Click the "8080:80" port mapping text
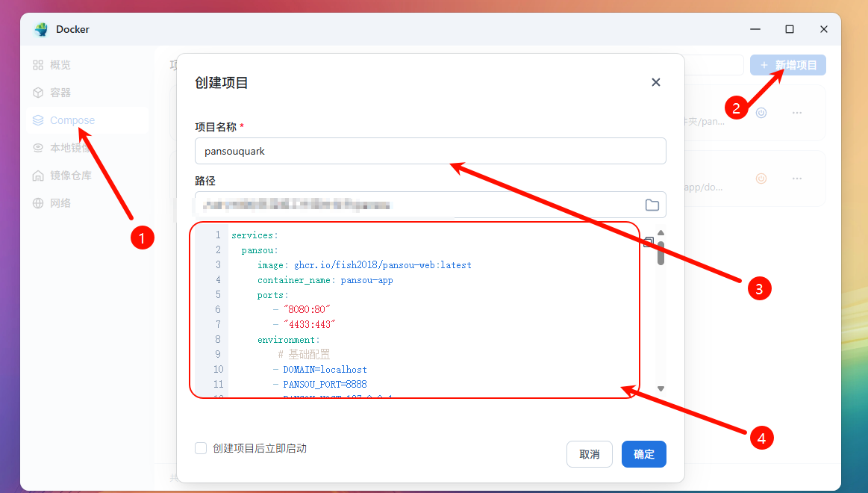Screen dimensions: 868x493 [307, 310]
